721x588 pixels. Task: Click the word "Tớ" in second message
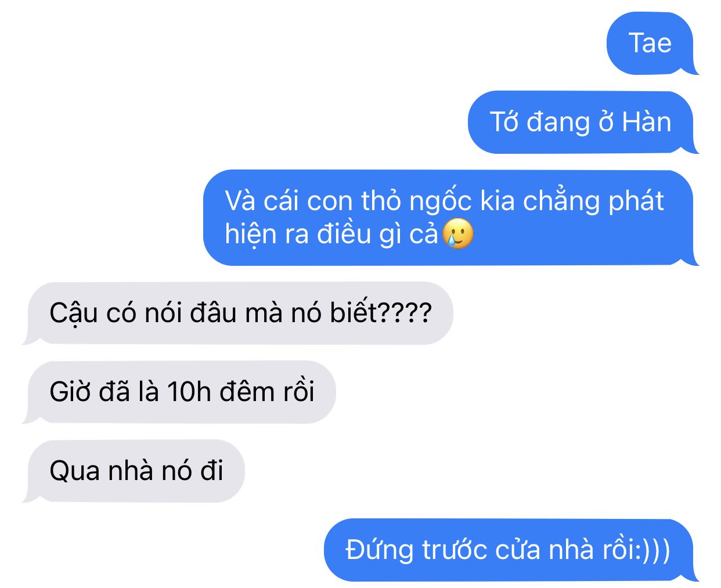point(504,122)
